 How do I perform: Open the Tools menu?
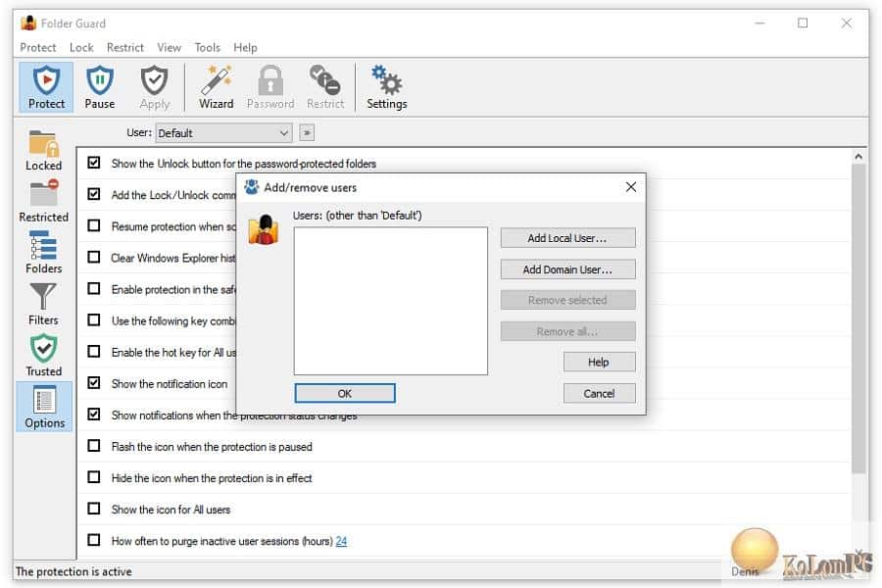207,47
